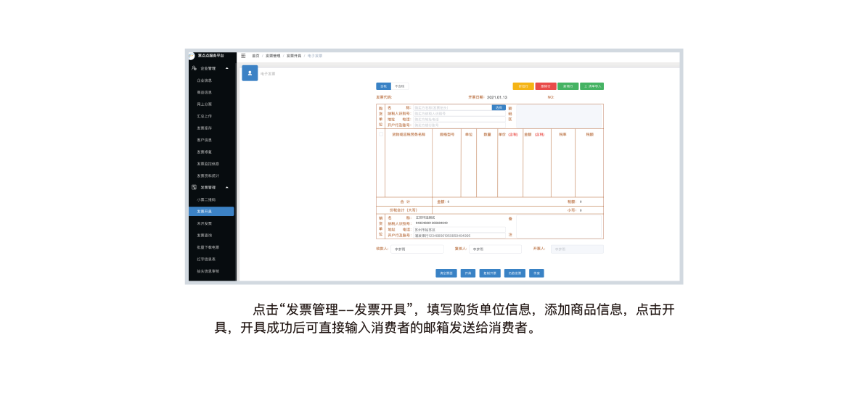The width and height of the screenshot is (868, 406).
Task: Click 发票开具 in the breadcrumb
Action: (x=293, y=56)
